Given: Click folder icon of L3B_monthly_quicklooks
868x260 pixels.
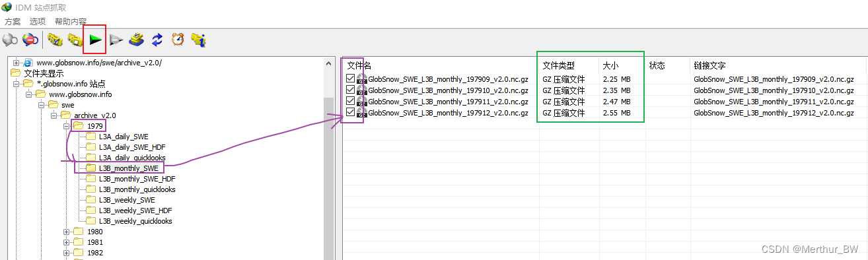Looking at the screenshot, I should (91, 189).
